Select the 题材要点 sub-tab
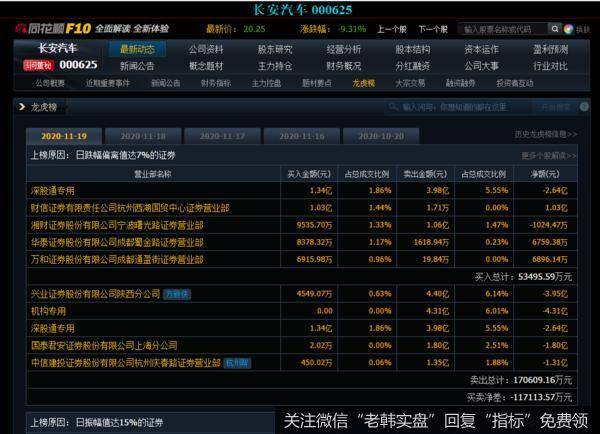Viewport: 600px width, 434px height. click(317, 83)
